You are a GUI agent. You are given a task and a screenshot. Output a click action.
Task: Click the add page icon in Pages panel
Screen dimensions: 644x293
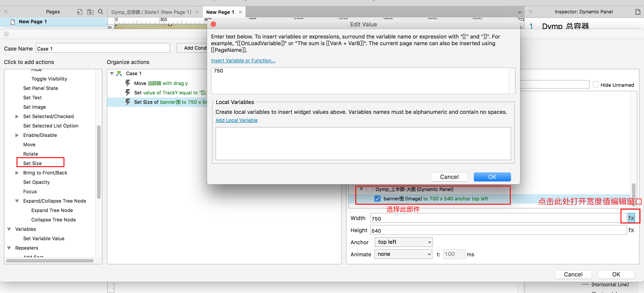click(x=80, y=12)
